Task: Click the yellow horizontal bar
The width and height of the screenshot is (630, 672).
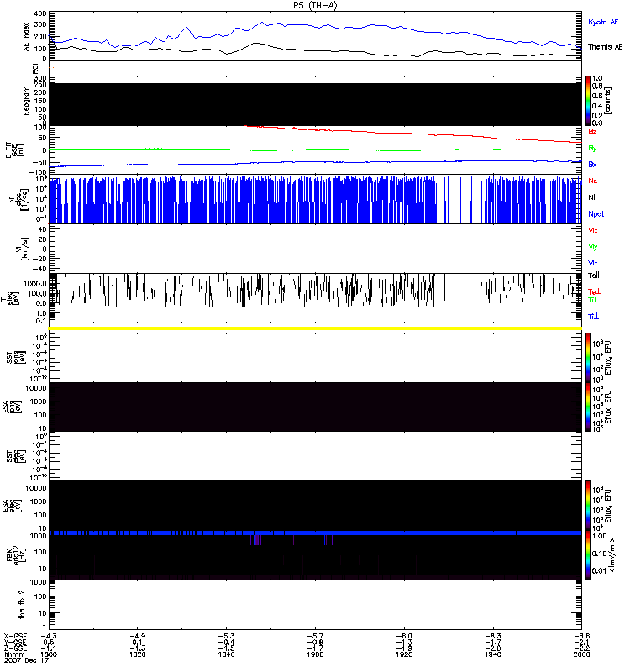Action: (x=315, y=328)
